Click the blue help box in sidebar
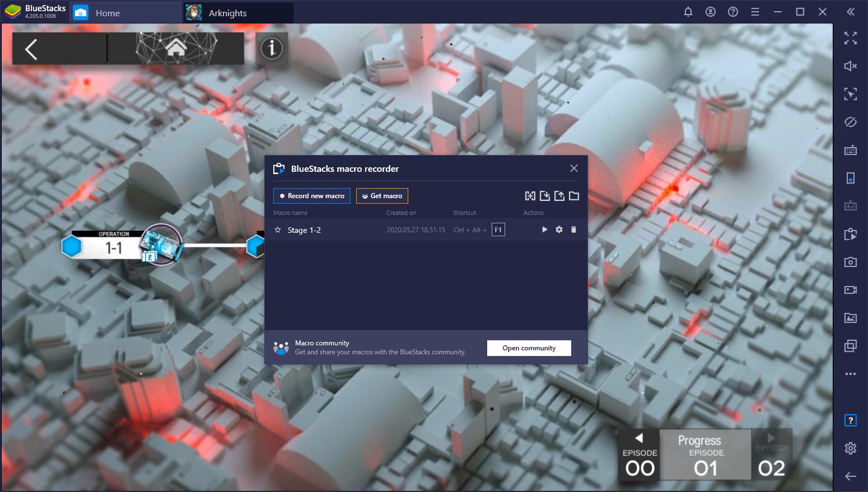The height and width of the screenshot is (492, 868). [851, 420]
